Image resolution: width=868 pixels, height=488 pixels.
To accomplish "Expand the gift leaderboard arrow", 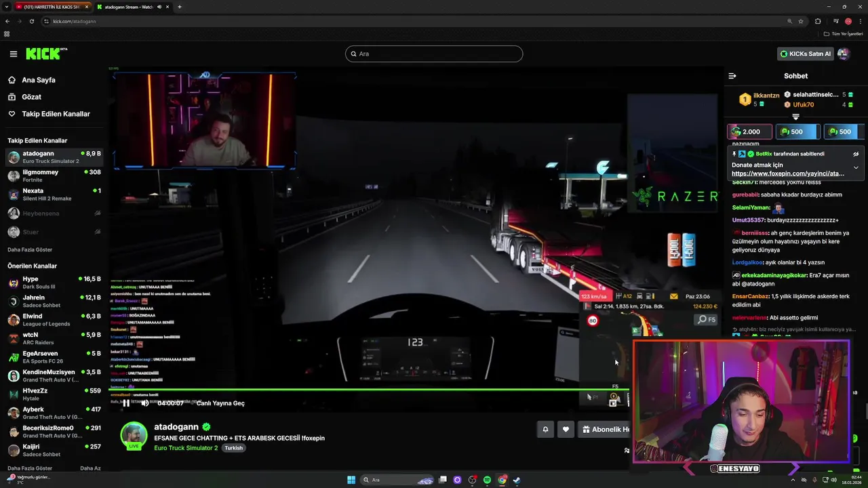I will click(x=796, y=117).
